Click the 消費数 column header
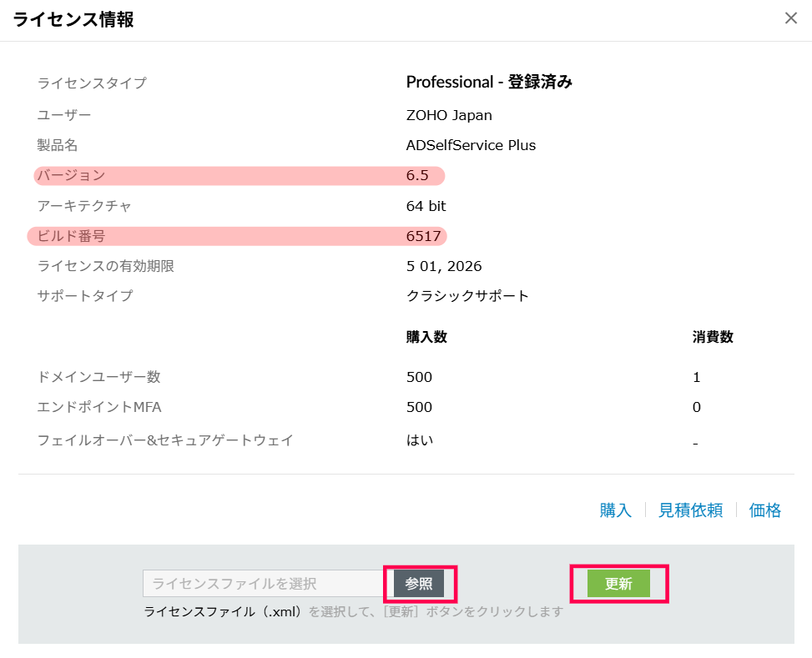The width and height of the screenshot is (812, 658). point(713,337)
